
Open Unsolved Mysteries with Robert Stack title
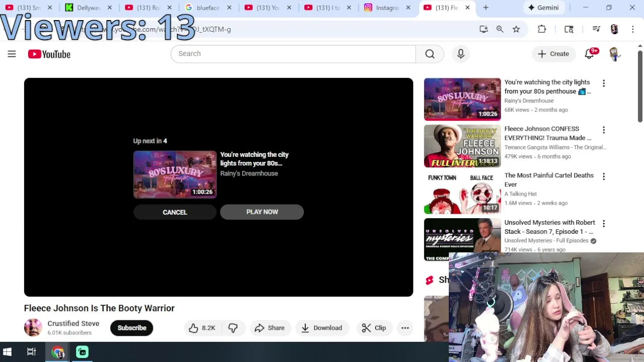pyautogui.click(x=549, y=227)
